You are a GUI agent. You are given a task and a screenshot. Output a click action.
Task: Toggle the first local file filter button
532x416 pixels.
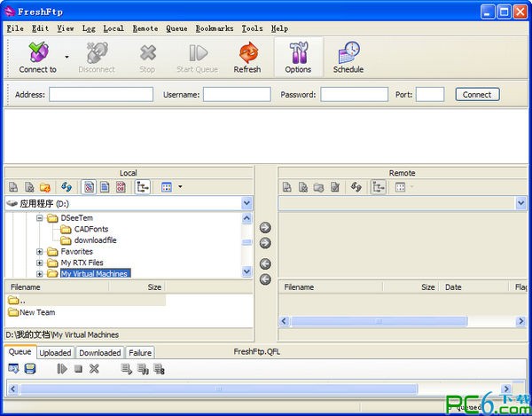tap(89, 187)
